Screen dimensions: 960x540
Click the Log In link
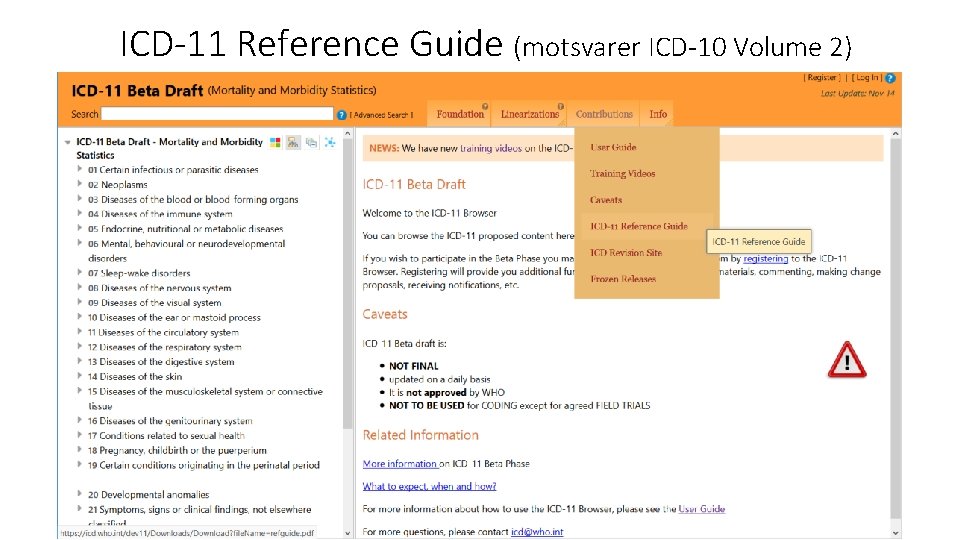pos(866,78)
